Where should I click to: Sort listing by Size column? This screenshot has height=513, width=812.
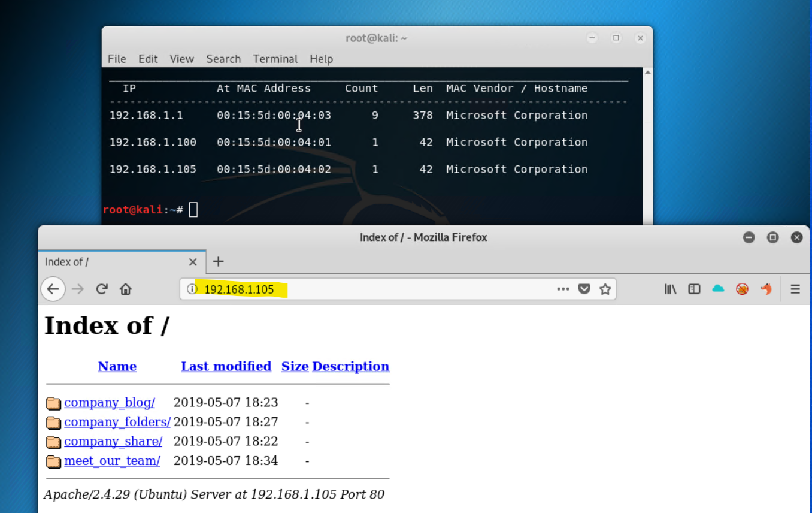point(295,366)
